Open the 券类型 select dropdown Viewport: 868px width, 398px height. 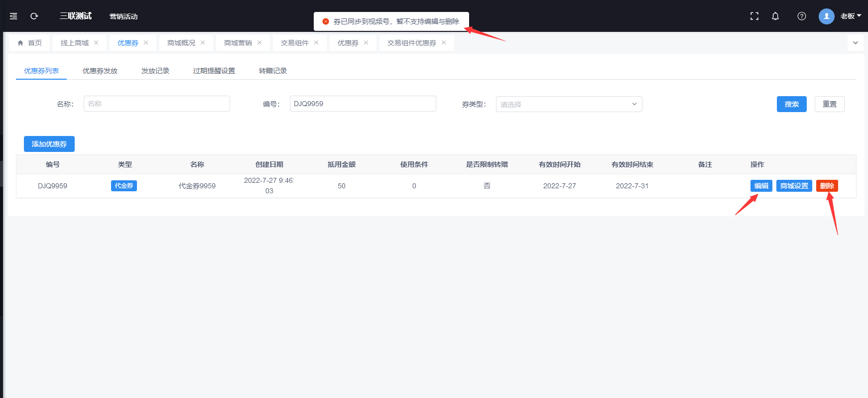(569, 104)
